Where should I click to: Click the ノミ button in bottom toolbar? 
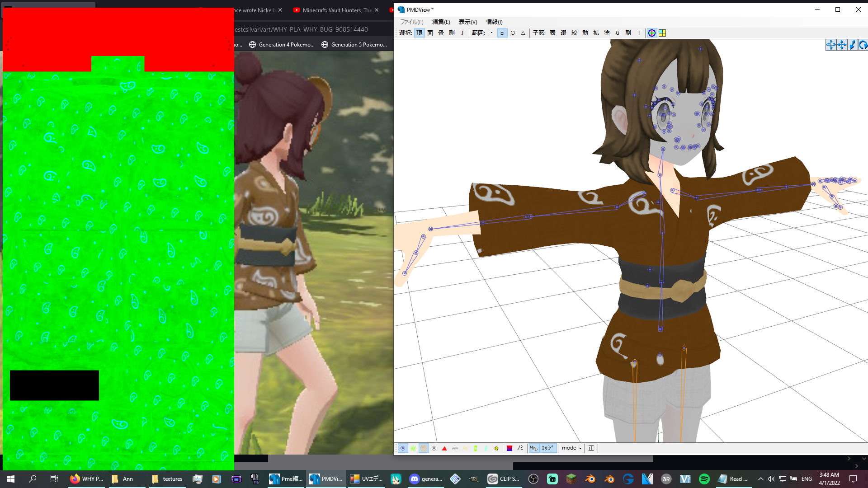520,448
